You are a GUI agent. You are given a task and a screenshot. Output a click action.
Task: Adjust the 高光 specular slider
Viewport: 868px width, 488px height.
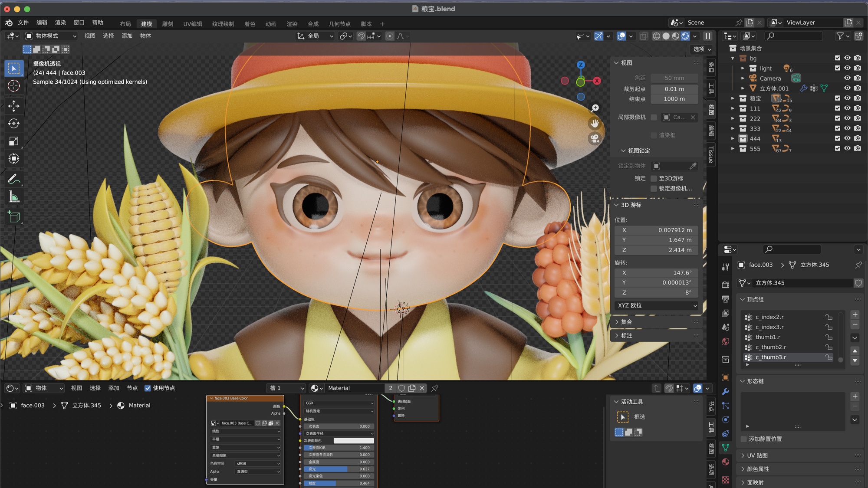click(x=338, y=469)
